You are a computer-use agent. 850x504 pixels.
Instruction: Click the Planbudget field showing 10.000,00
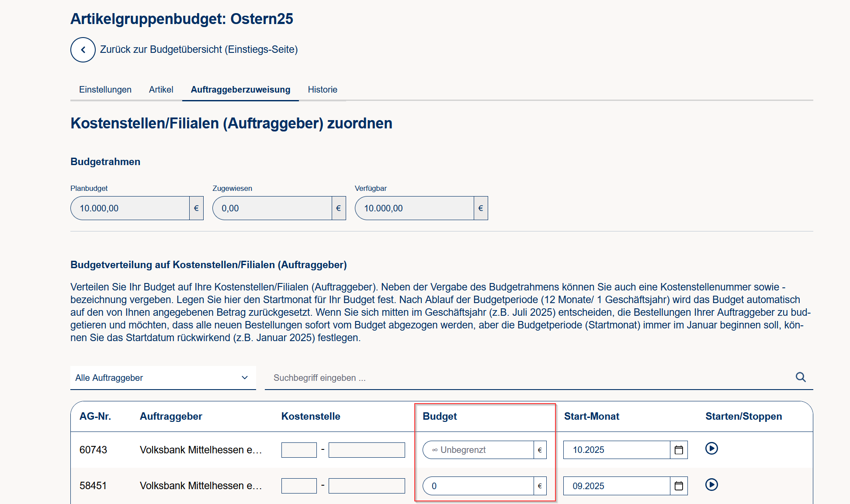pos(130,208)
